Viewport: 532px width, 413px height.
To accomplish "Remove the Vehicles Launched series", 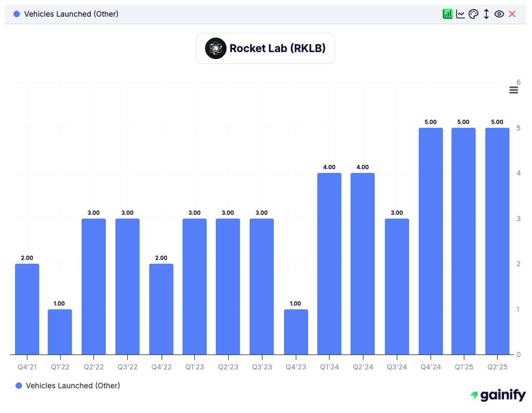I will (512, 14).
